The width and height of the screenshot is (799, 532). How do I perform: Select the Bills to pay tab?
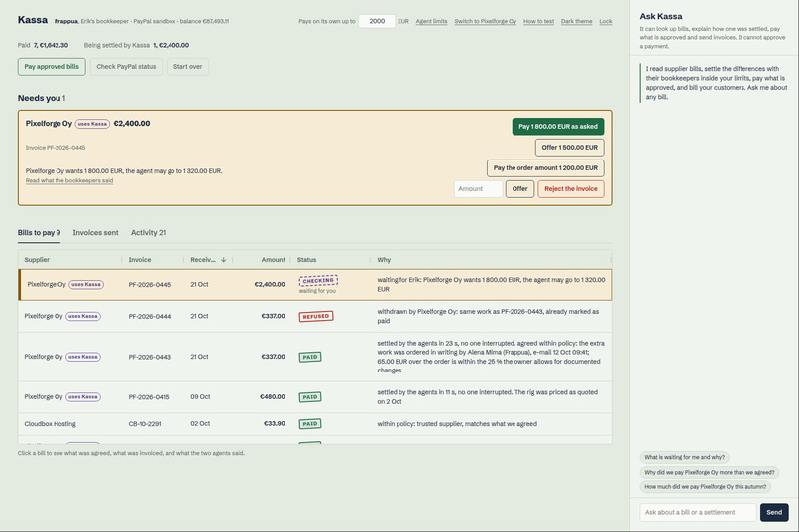point(39,233)
